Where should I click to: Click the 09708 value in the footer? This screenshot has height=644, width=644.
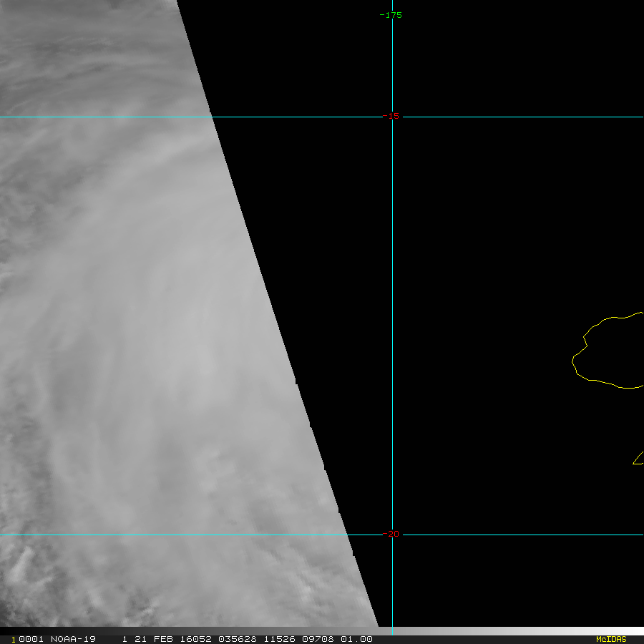(x=318, y=639)
